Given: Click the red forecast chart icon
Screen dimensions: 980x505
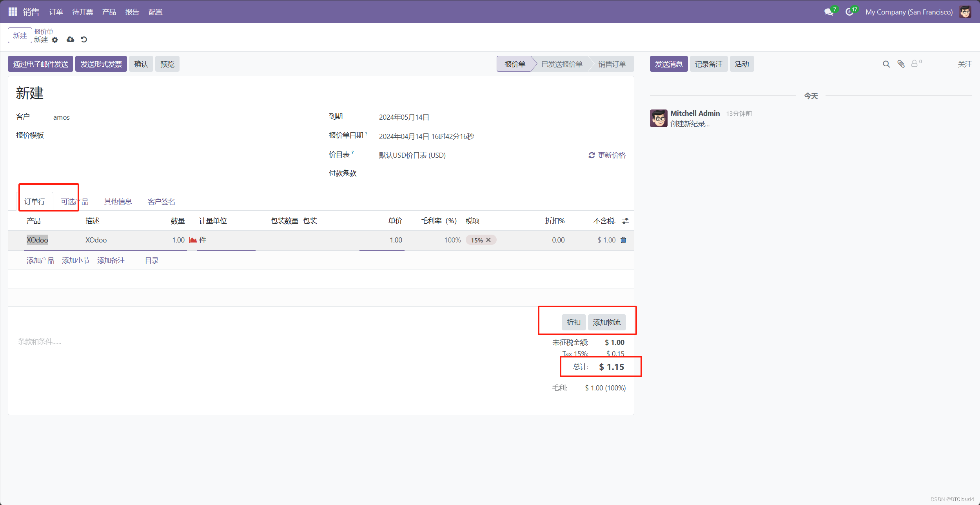Looking at the screenshot, I should click(193, 240).
